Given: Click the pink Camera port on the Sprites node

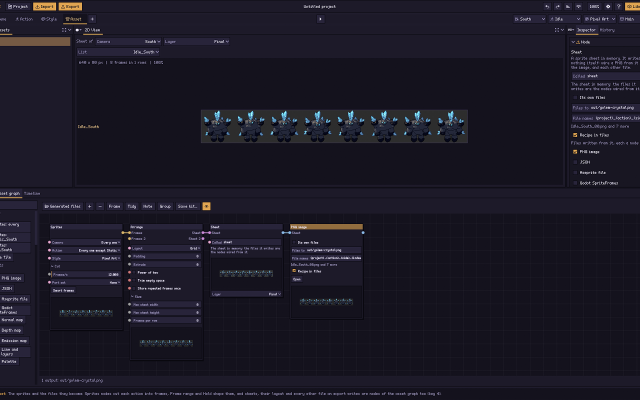Looking at the screenshot, I should [49, 242].
